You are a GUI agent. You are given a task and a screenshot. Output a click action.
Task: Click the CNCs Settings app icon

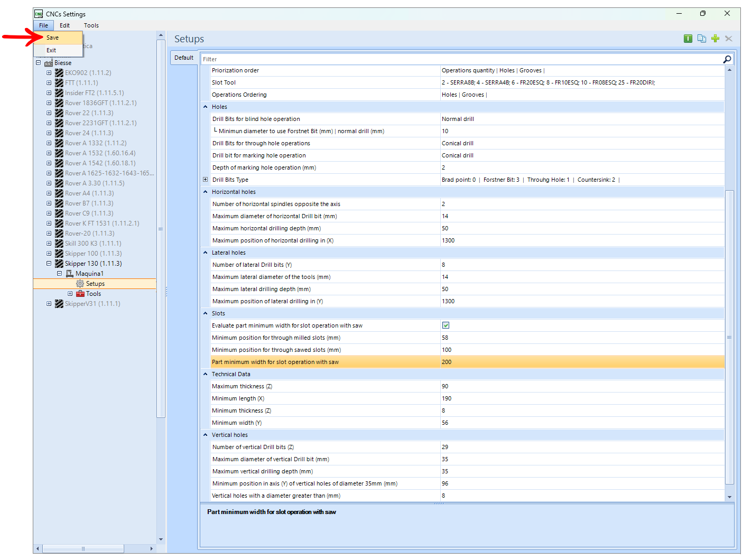pyautogui.click(x=39, y=14)
